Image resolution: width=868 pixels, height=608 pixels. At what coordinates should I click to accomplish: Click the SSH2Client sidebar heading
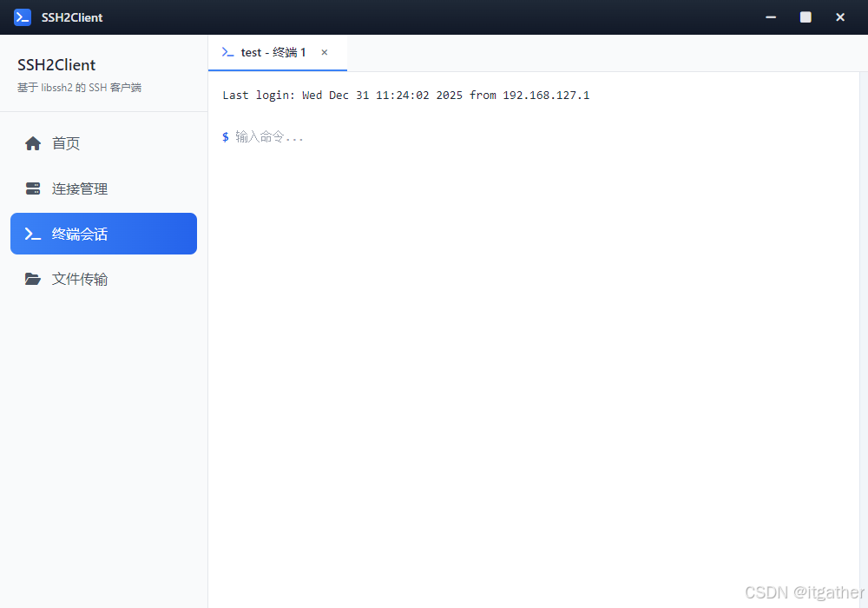coord(56,65)
